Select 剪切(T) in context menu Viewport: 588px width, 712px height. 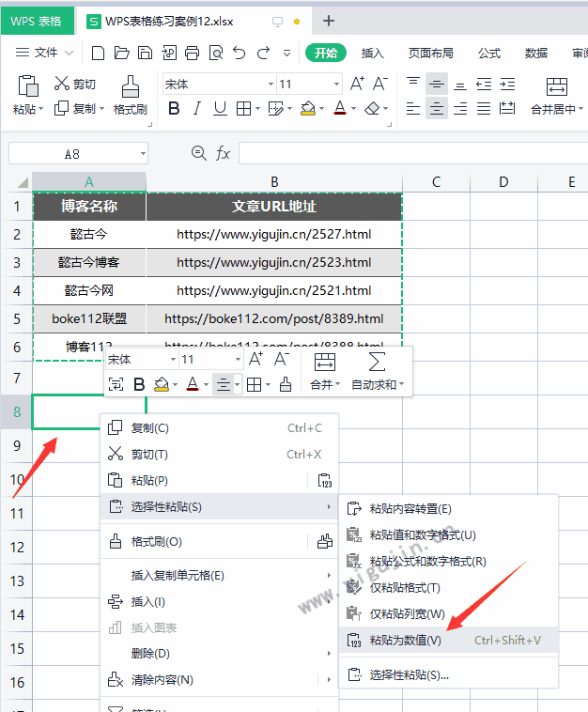[219, 454]
